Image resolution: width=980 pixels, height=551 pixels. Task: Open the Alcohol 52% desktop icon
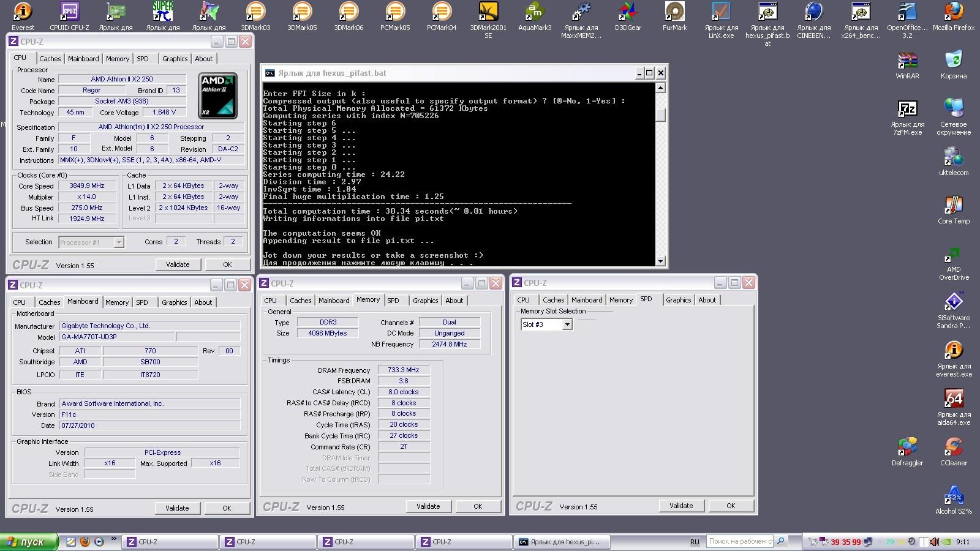tap(954, 500)
